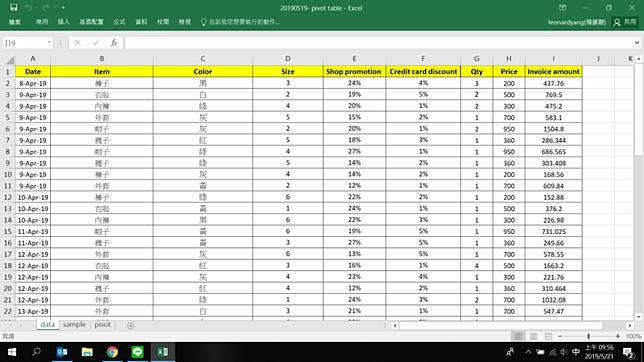The image size is (644, 362).
Task: Click the Undo arrow icon
Action: [28, 7]
